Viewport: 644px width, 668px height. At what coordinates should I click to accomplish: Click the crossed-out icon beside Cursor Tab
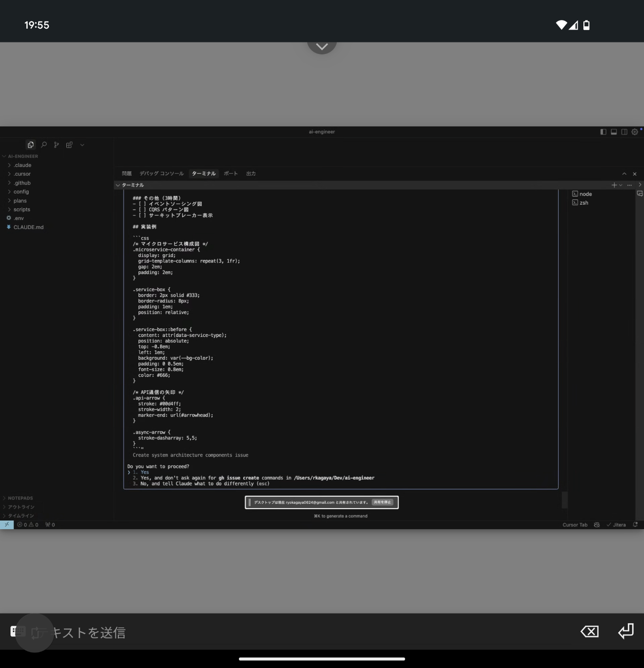597,525
